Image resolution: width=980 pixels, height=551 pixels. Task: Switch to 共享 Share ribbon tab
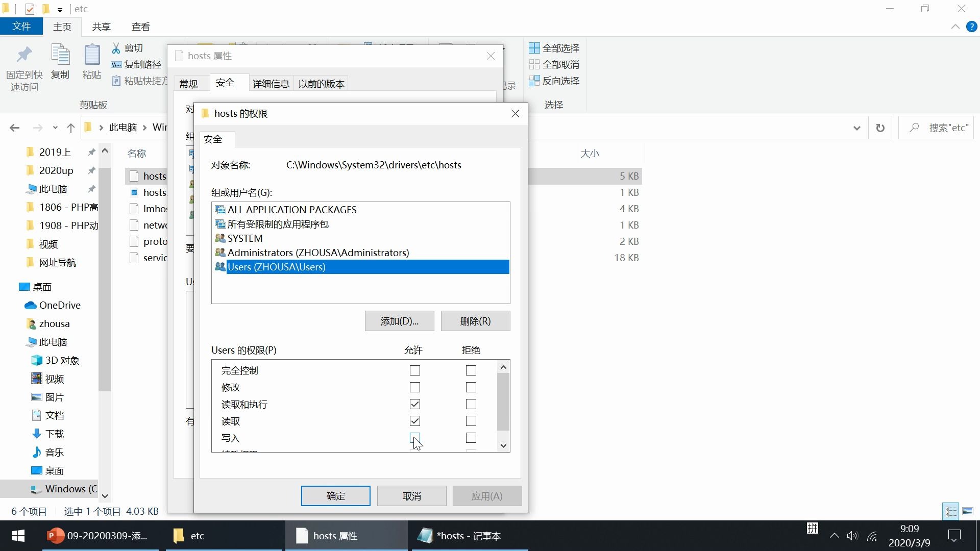(101, 27)
